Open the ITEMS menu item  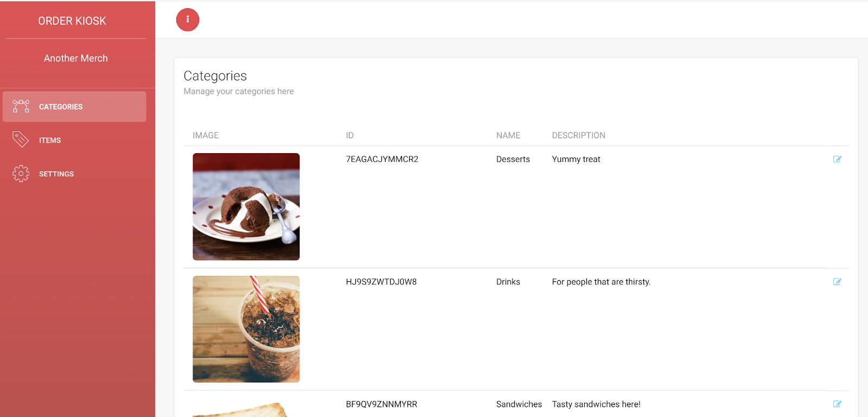(74, 140)
